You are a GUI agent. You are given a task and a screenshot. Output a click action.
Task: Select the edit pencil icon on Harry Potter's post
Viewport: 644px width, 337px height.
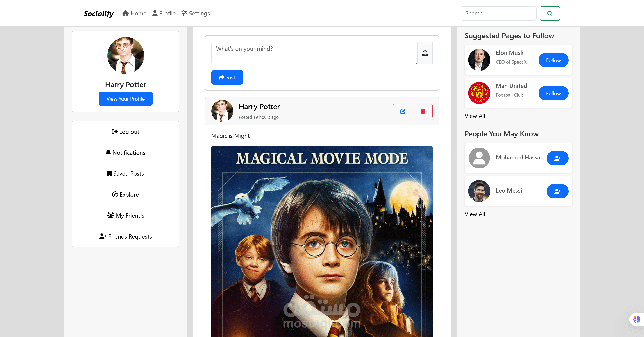[x=402, y=111]
